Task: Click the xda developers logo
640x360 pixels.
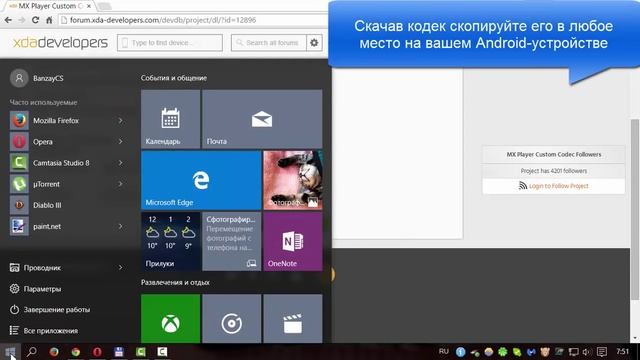Action: pos(60,42)
